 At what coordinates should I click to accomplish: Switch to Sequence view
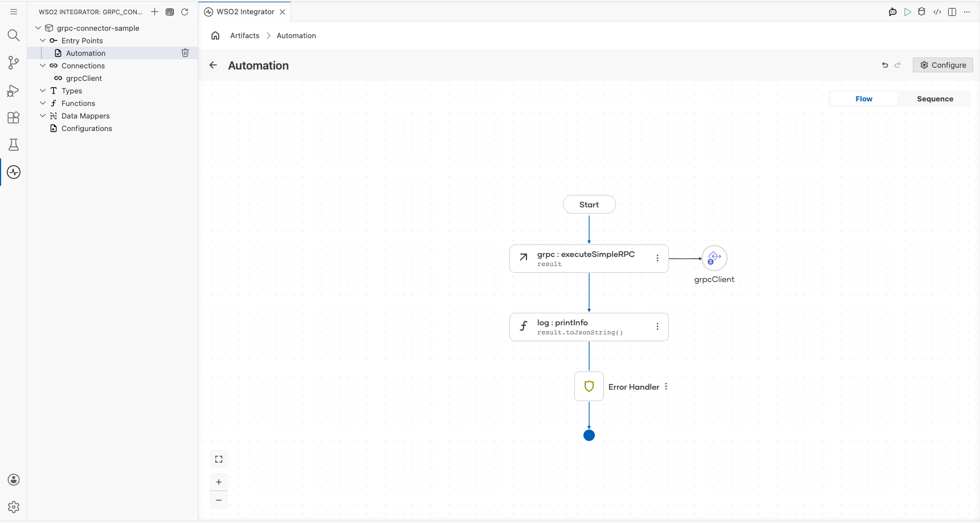[935, 99]
